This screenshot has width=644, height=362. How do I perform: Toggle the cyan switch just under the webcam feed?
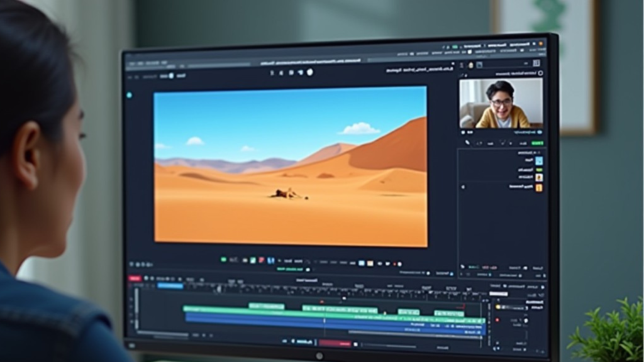click(539, 133)
